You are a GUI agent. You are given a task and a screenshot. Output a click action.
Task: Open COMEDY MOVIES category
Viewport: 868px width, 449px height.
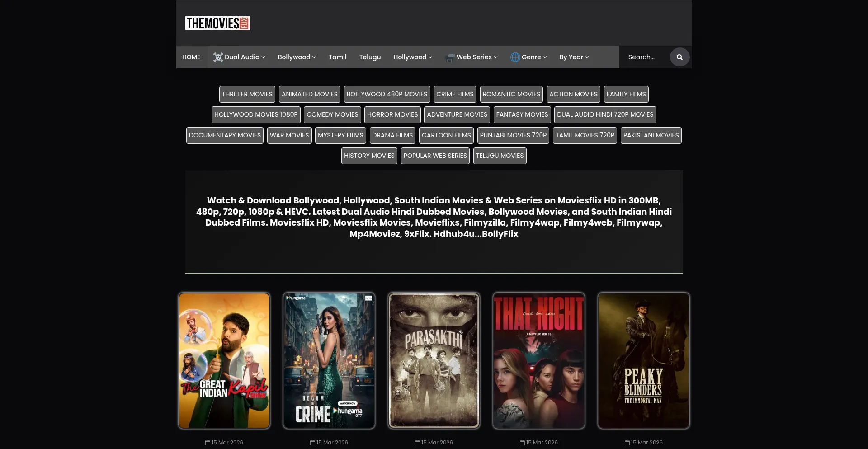pos(332,115)
